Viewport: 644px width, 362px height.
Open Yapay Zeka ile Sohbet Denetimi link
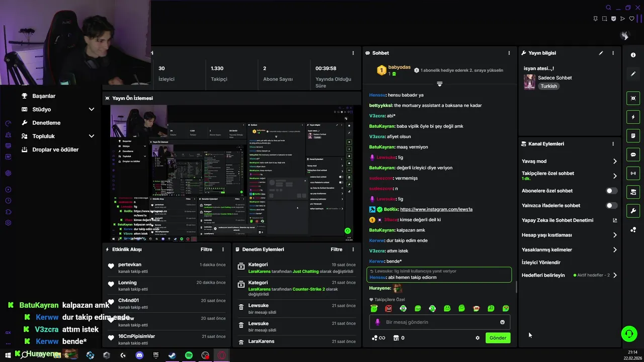pyautogui.click(x=557, y=220)
